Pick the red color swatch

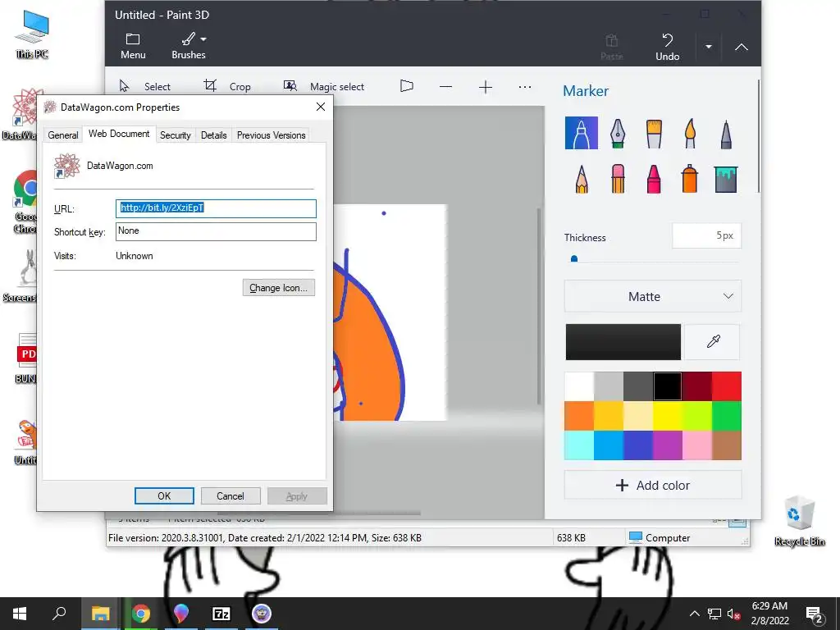pyautogui.click(x=727, y=386)
